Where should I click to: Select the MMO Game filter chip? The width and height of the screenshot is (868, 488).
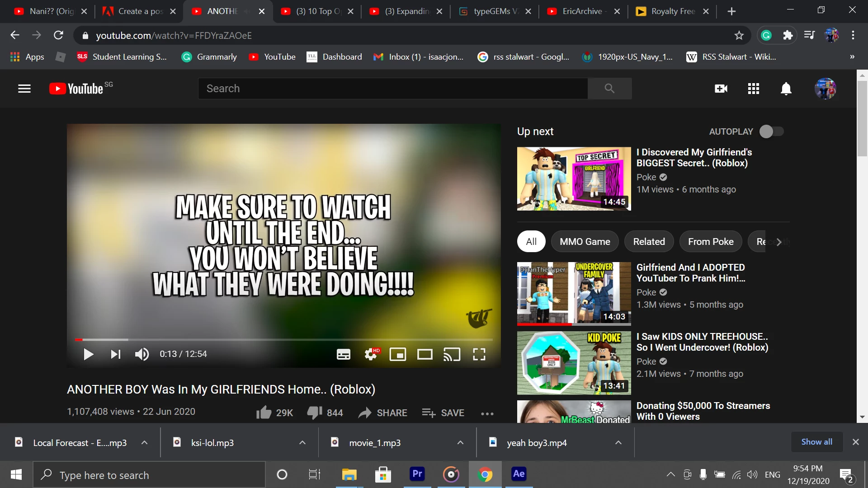(585, 242)
